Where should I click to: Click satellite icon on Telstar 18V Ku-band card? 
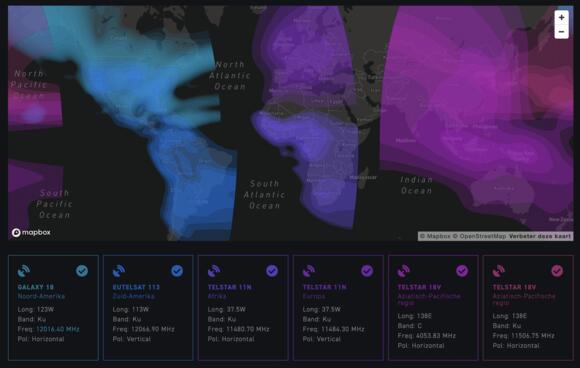pyautogui.click(x=499, y=271)
